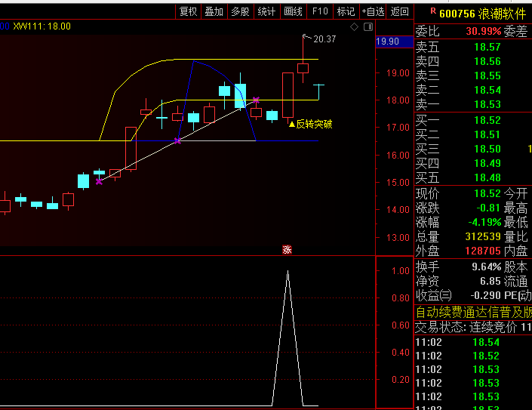This screenshot has width=532, height=410.
Task: Click the 现价 value 18.52
Action: click(487, 193)
